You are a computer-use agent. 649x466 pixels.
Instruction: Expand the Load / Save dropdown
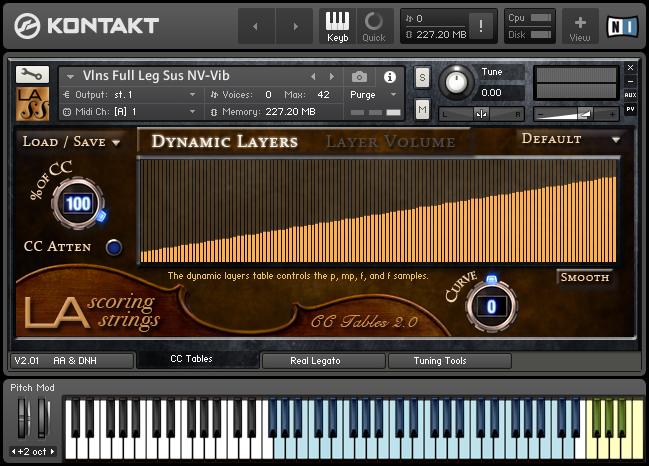point(71,142)
